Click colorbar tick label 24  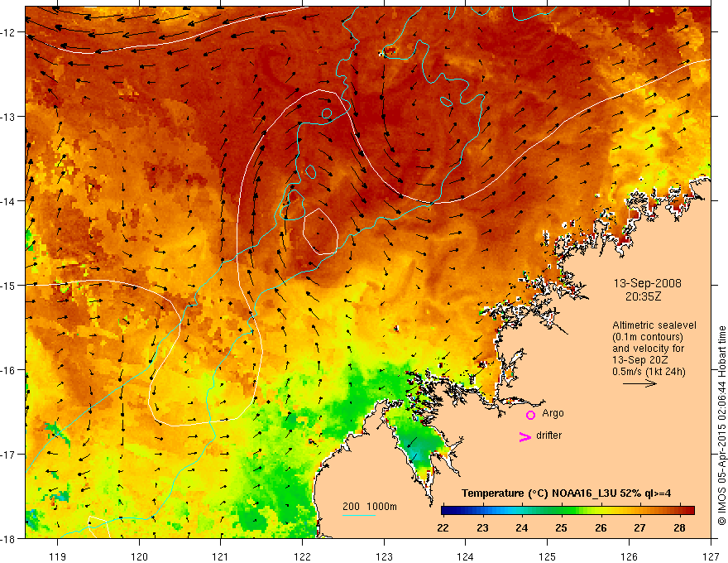pos(522,527)
